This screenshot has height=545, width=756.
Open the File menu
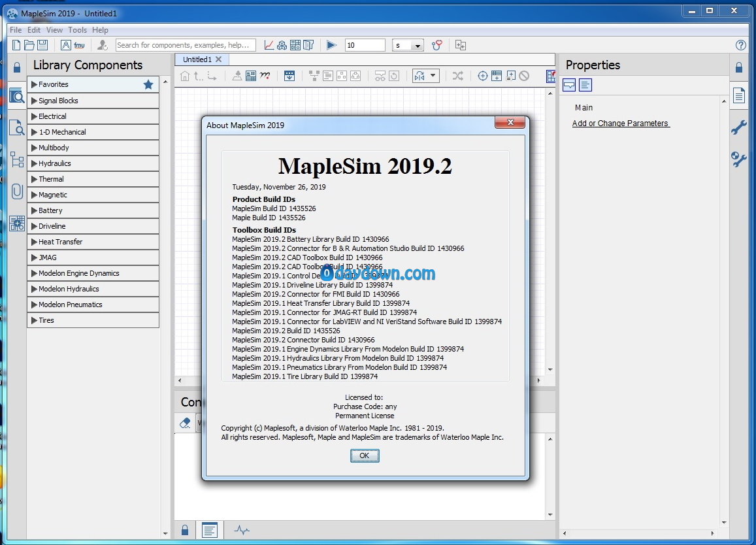(x=16, y=30)
